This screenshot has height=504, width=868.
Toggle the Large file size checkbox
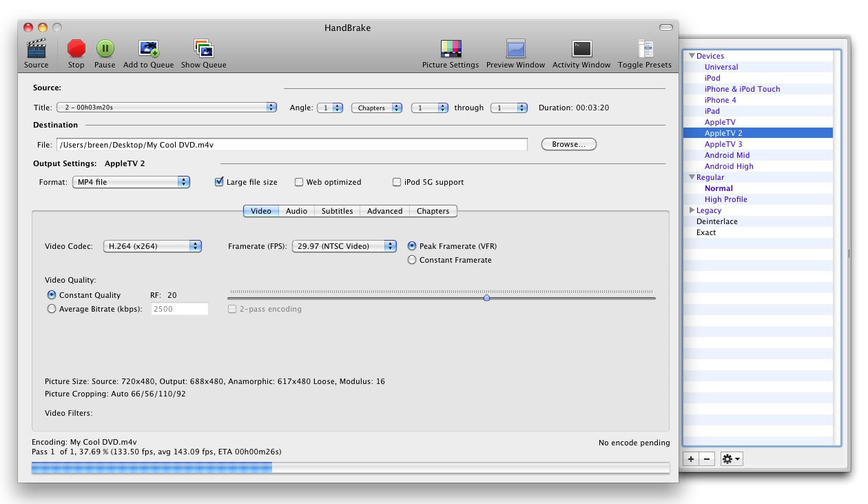pos(219,182)
